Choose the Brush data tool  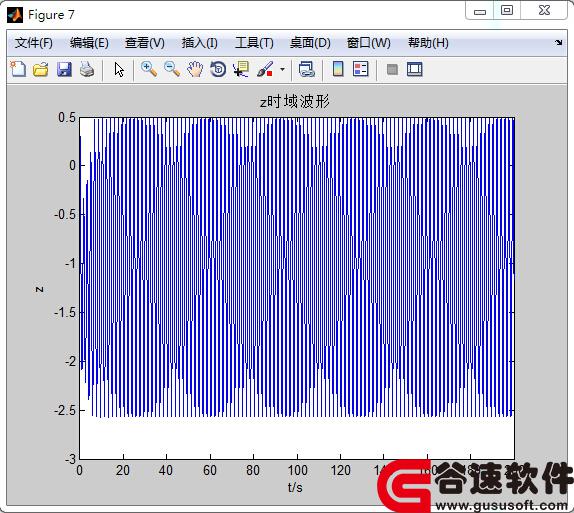click(265, 69)
